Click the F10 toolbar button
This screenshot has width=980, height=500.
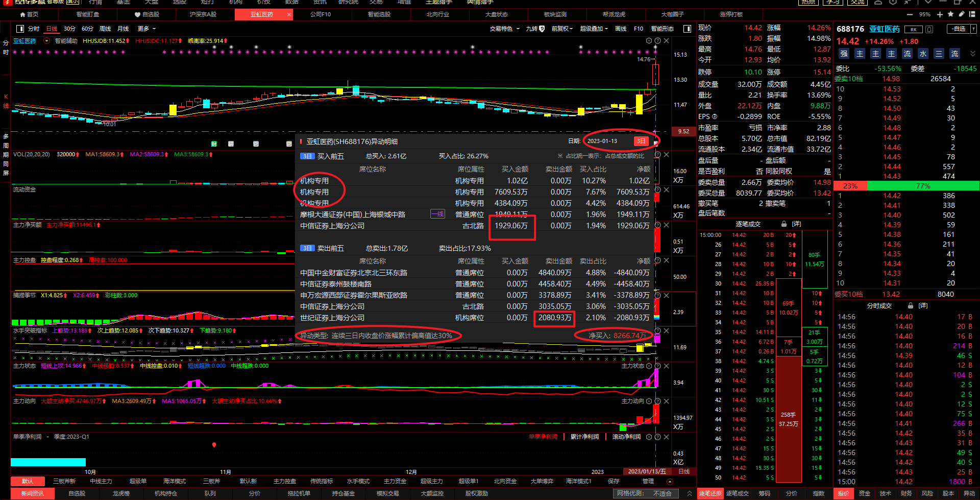tap(639, 29)
